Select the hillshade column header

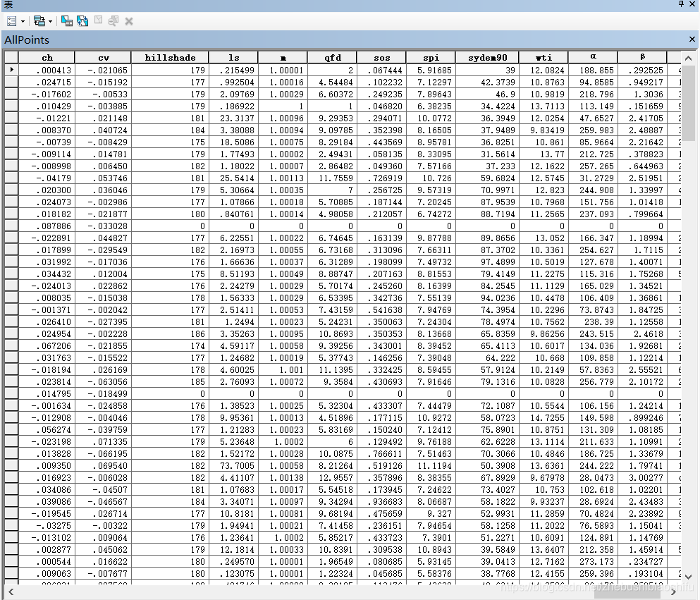click(170, 58)
